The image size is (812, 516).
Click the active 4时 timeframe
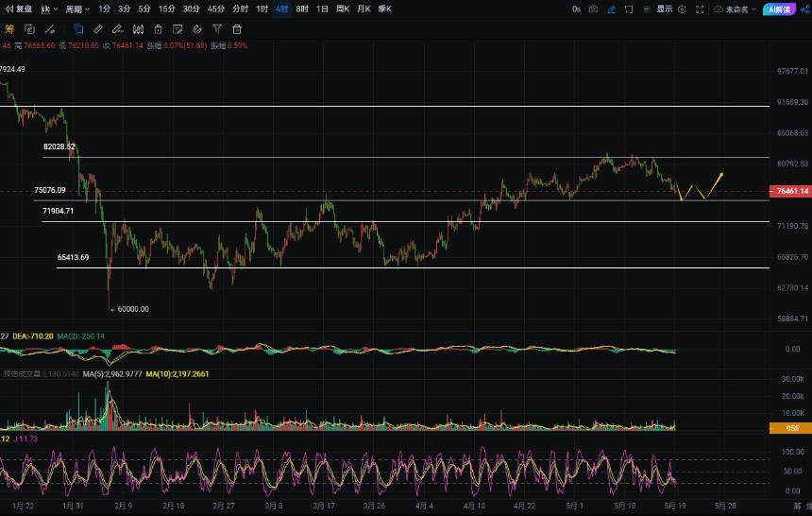tap(281, 9)
